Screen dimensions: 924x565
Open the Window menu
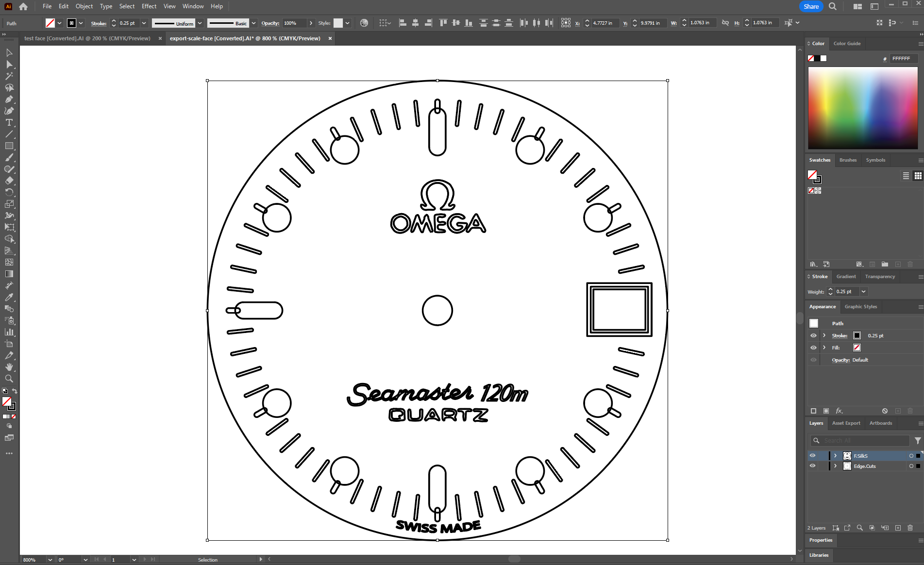point(193,6)
